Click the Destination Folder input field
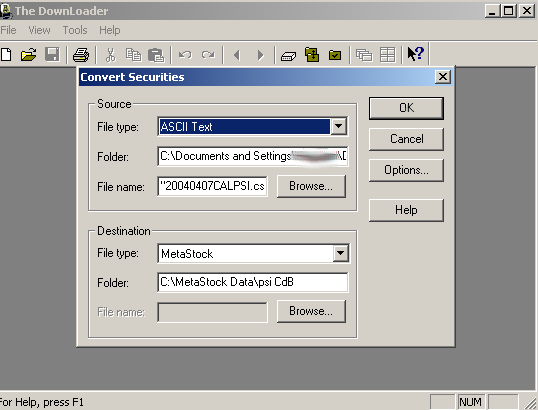538x410 pixels. (253, 282)
